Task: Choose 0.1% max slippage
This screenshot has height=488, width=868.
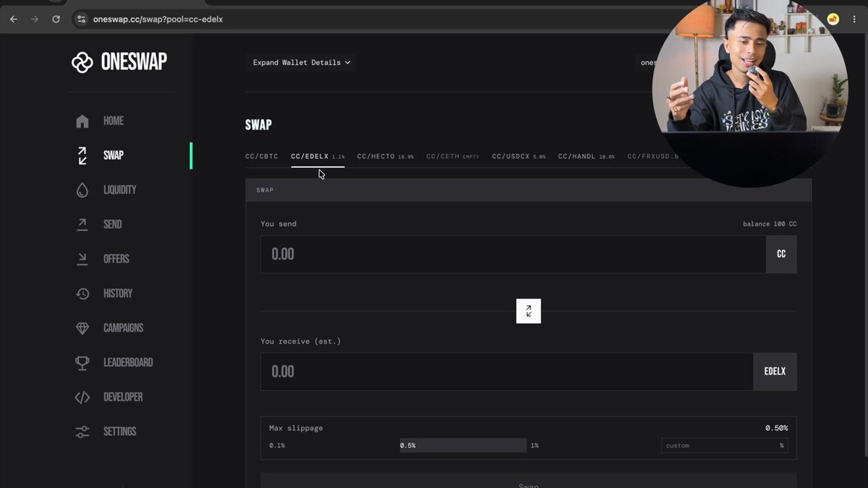Action: 277,445
